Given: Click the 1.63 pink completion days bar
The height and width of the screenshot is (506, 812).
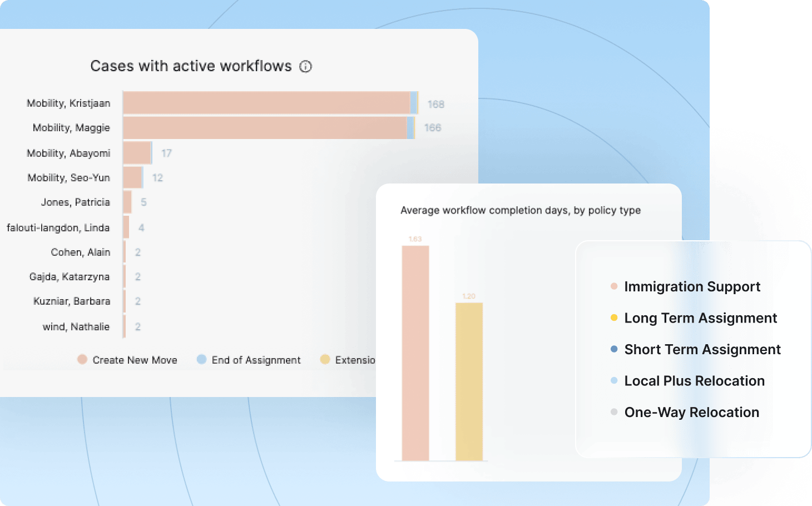Looking at the screenshot, I should 415,353.
